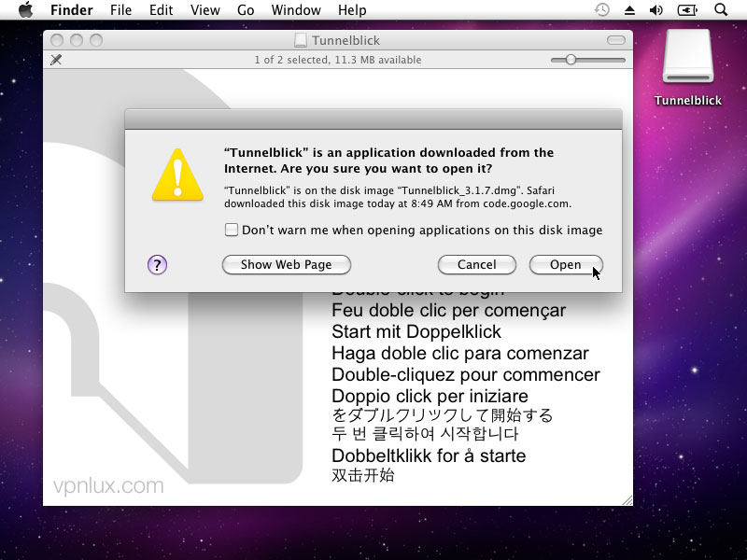Click the Cancel button

click(x=477, y=265)
